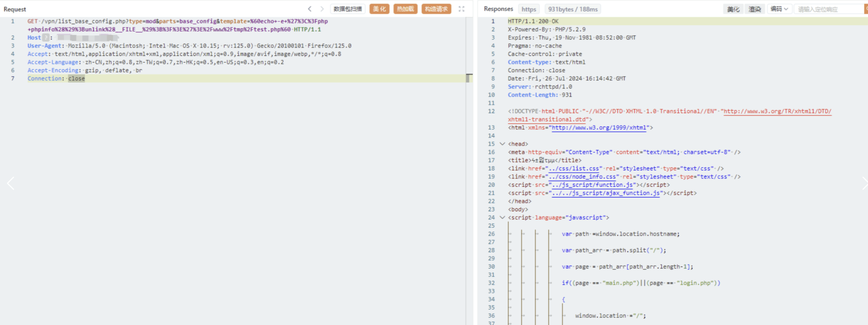Click the orange 美化 button in Request panel
The image size is (868, 325).
379,9
